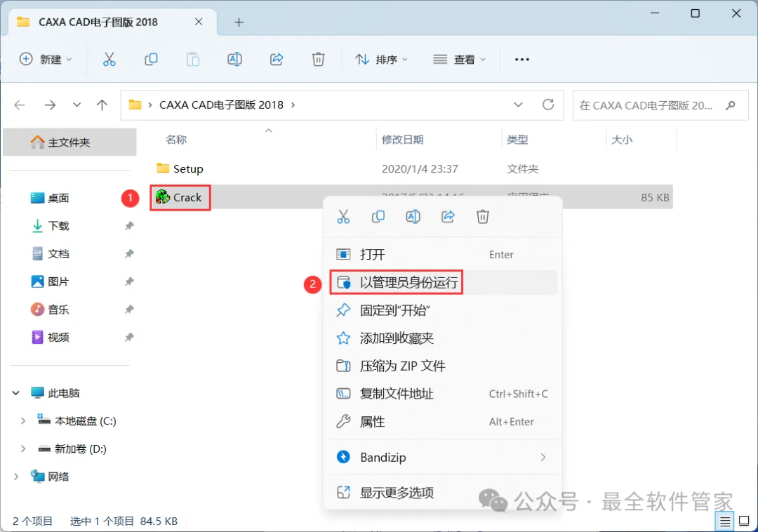Screen dimensions: 758x532
Task: Select the Setup folder
Action: pyautogui.click(x=180, y=168)
